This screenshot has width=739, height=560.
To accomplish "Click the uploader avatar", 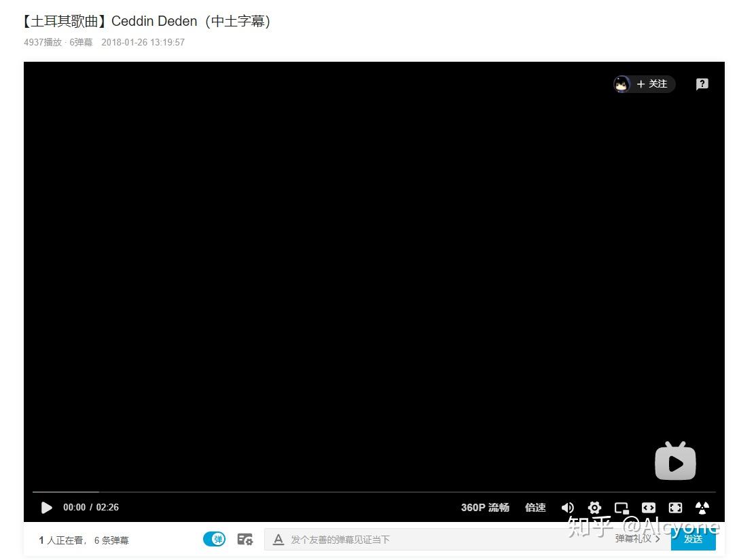I will 622,83.
